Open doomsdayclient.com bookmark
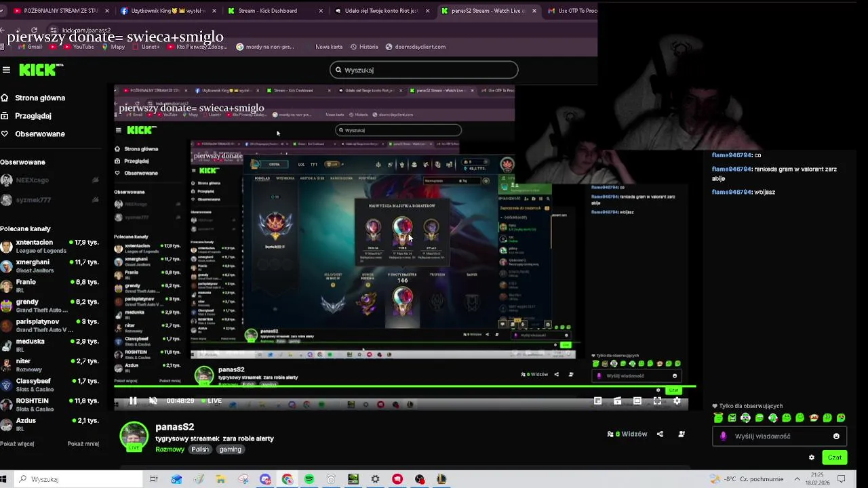 [x=416, y=47]
